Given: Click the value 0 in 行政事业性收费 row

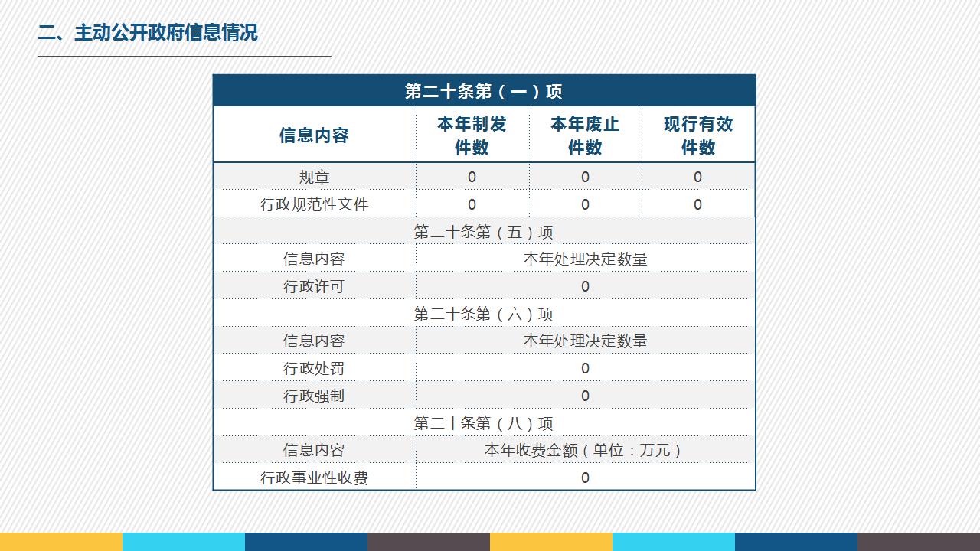Looking at the screenshot, I should [x=585, y=478].
